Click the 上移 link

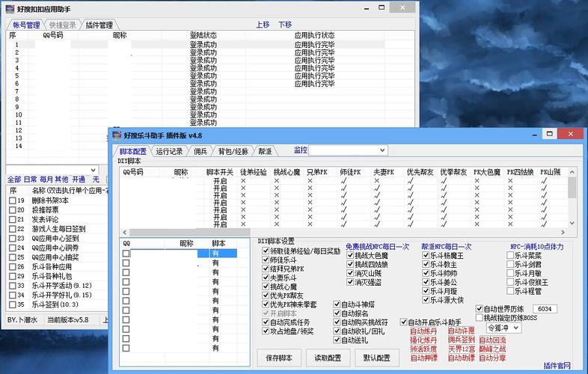pos(263,25)
